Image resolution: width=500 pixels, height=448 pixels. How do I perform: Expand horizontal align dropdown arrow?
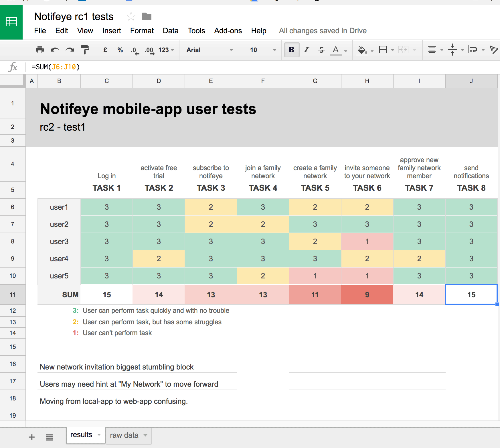(x=442, y=50)
